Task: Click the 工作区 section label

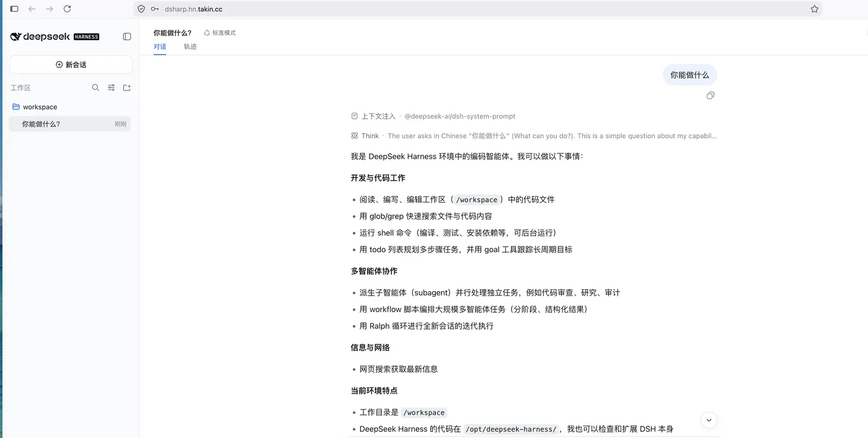Action: tap(20, 88)
